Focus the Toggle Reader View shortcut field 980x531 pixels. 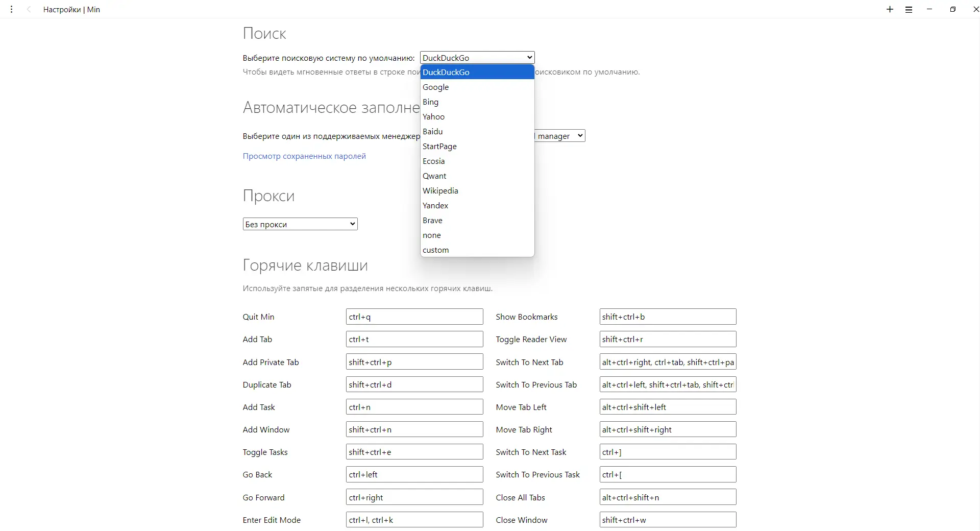click(x=668, y=340)
